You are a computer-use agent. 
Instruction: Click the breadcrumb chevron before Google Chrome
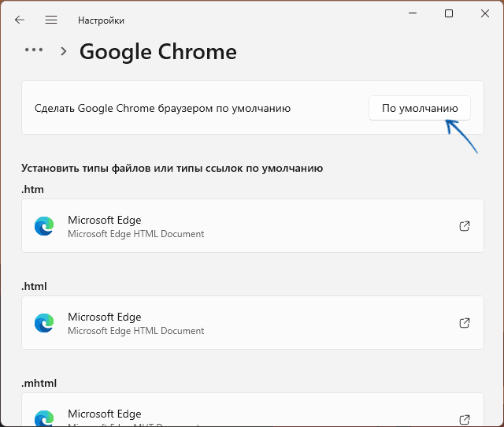pyautogui.click(x=64, y=51)
